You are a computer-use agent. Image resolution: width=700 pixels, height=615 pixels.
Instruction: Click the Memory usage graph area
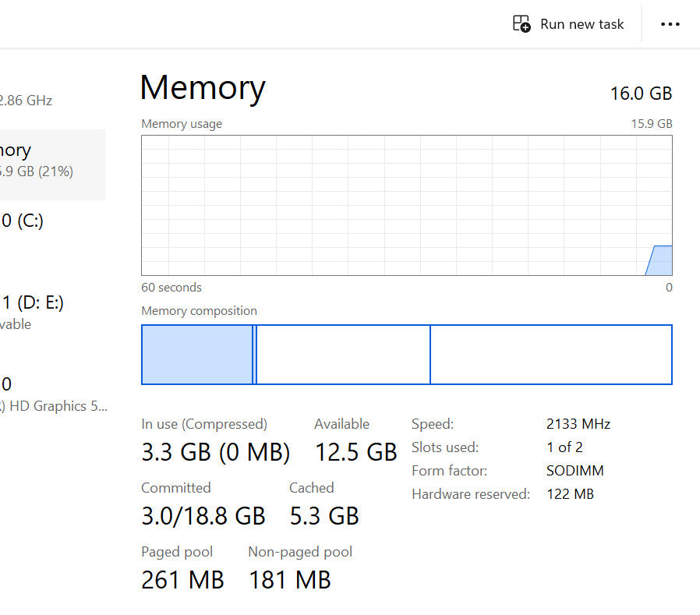[x=390, y=204]
